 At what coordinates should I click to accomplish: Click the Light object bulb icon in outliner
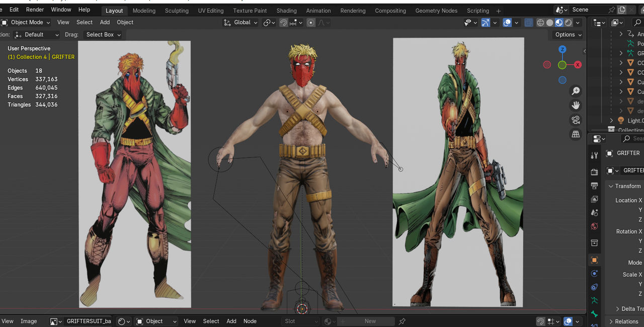(x=621, y=121)
